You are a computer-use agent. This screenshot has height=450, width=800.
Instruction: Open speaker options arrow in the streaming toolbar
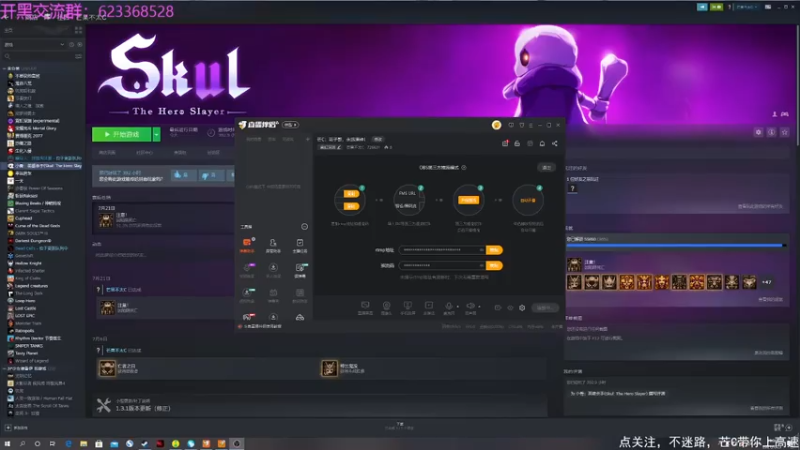click(x=479, y=307)
